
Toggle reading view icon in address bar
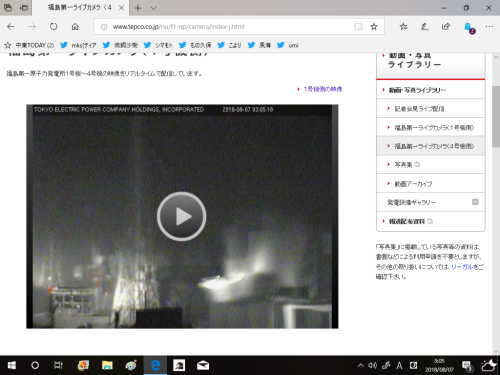[x=358, y=27]
